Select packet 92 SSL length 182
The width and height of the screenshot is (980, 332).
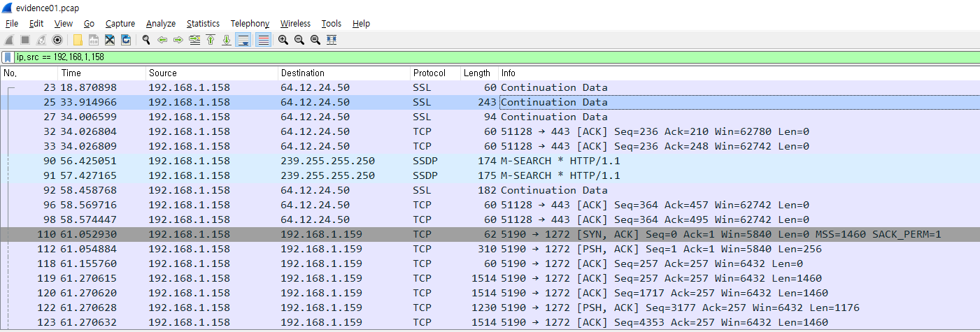(490, 190)
